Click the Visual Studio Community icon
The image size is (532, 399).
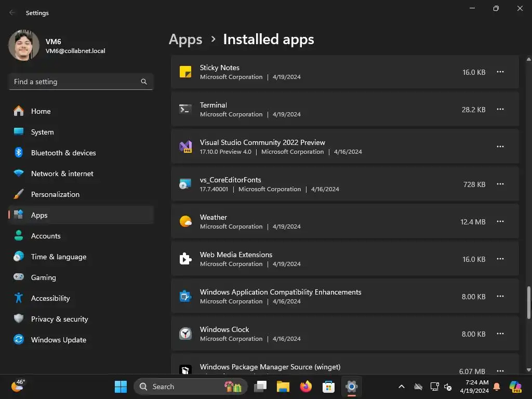coord(185,147)
